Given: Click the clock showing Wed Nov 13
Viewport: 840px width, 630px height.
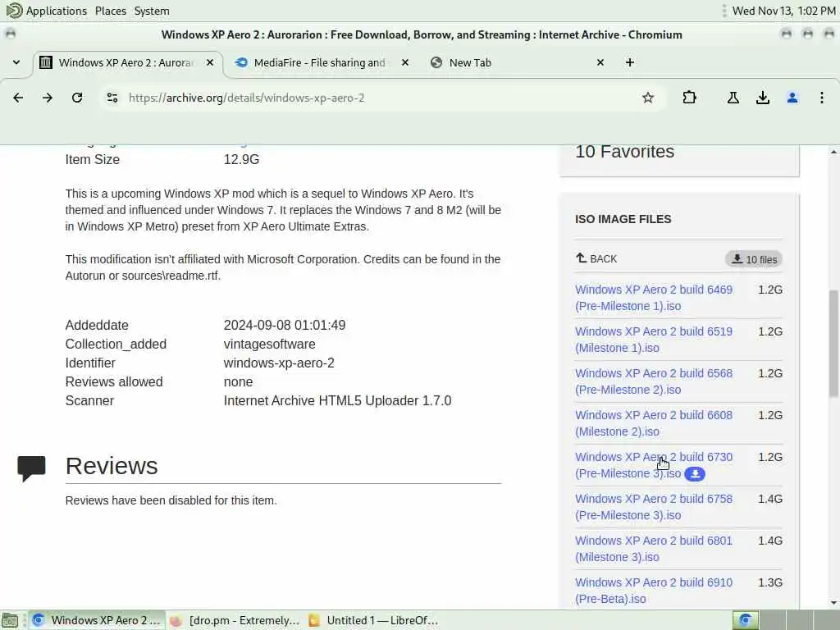Looking at the screenshot, I should (x=783, y=11).
